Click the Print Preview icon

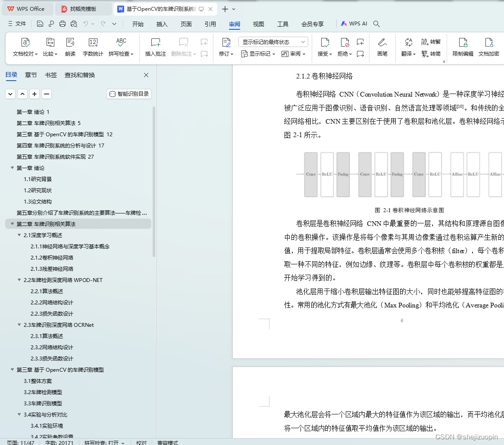[x=74, y=24]
